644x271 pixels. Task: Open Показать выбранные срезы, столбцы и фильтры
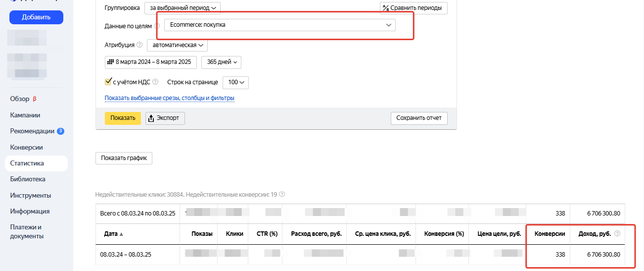click(x=169, y=98)
